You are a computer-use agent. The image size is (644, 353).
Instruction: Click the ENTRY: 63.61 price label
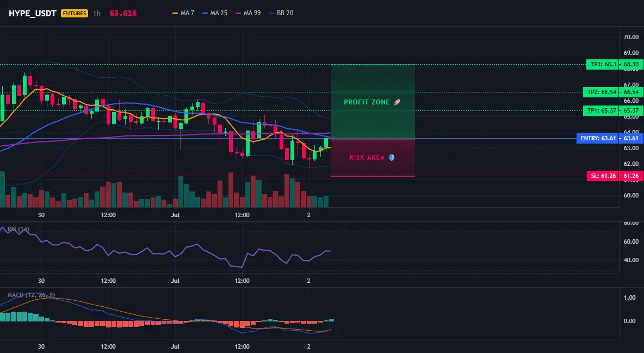coord(598,139)
